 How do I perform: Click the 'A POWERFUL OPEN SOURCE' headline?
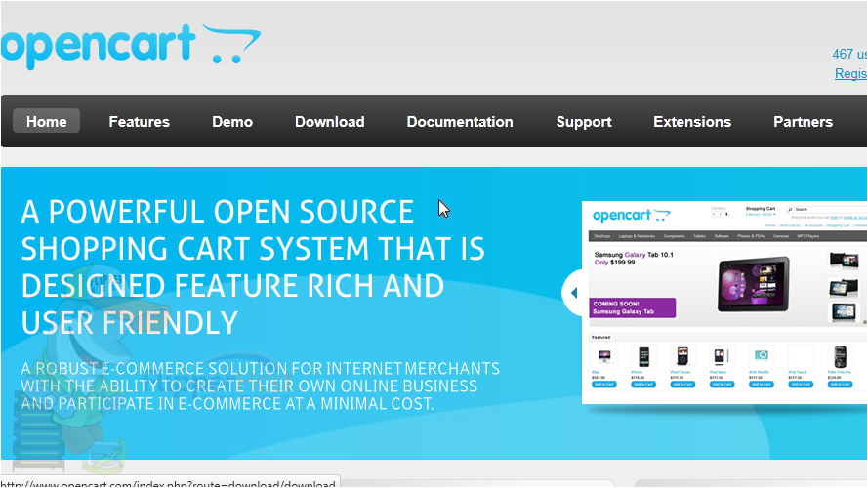coord(253,266)
